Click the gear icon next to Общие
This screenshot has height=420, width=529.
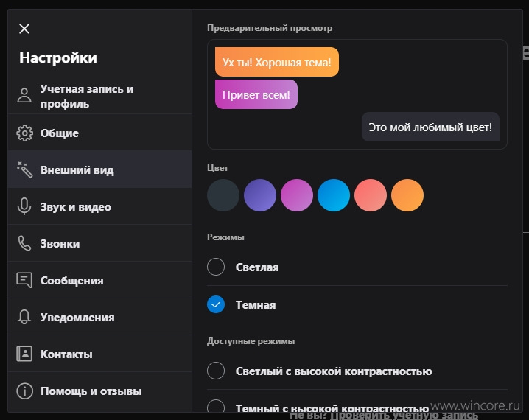24,133
